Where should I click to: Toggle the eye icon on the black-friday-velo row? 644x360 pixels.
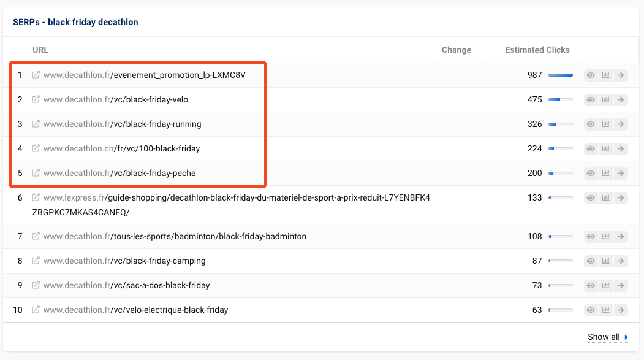[x=591, y=100]
